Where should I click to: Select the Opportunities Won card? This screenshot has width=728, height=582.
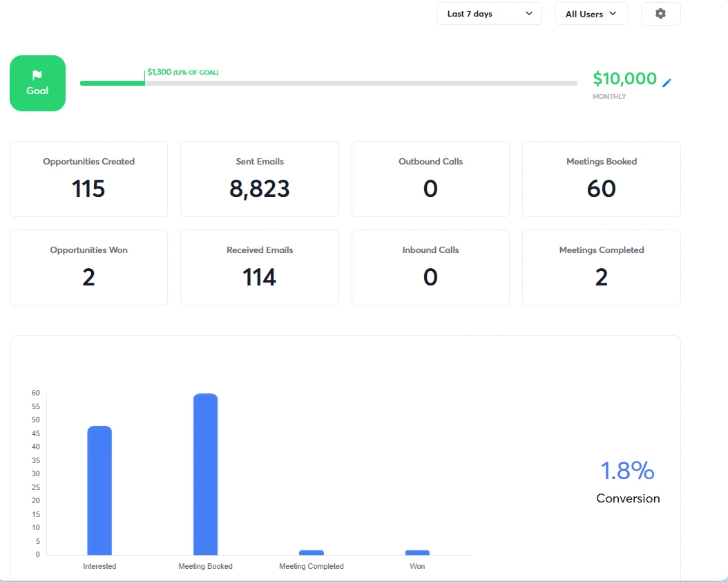tap(88, 267)
